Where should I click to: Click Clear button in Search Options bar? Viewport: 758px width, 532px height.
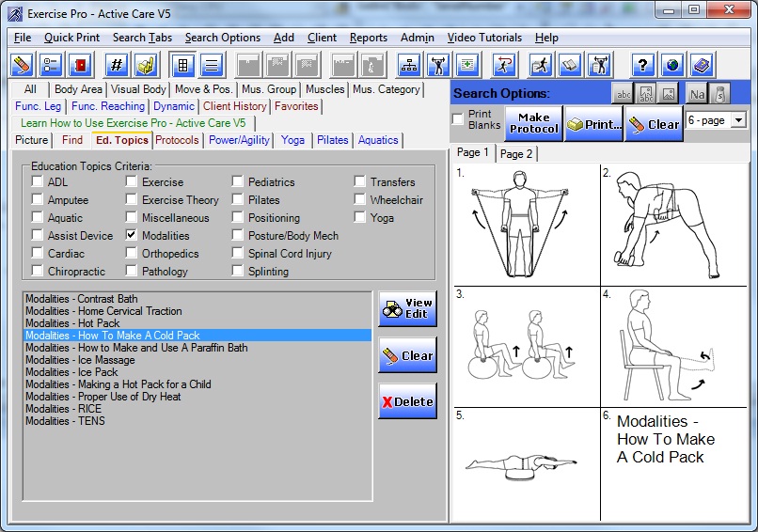point(654,124)
